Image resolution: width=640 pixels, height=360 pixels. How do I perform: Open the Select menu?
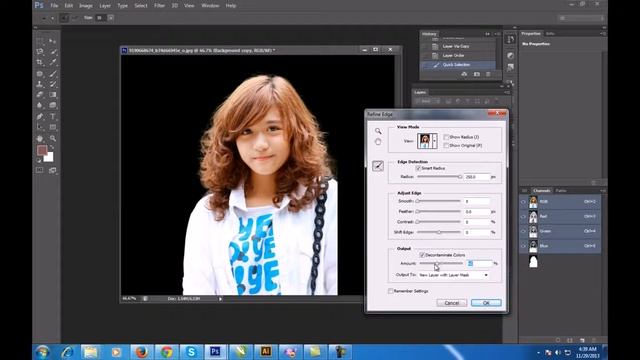pyautogui.click(x=141, y=6)
